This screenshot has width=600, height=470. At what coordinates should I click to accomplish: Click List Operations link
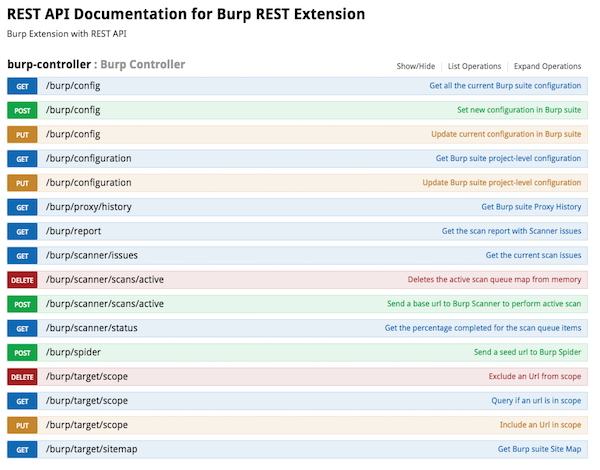click(474, 66)
